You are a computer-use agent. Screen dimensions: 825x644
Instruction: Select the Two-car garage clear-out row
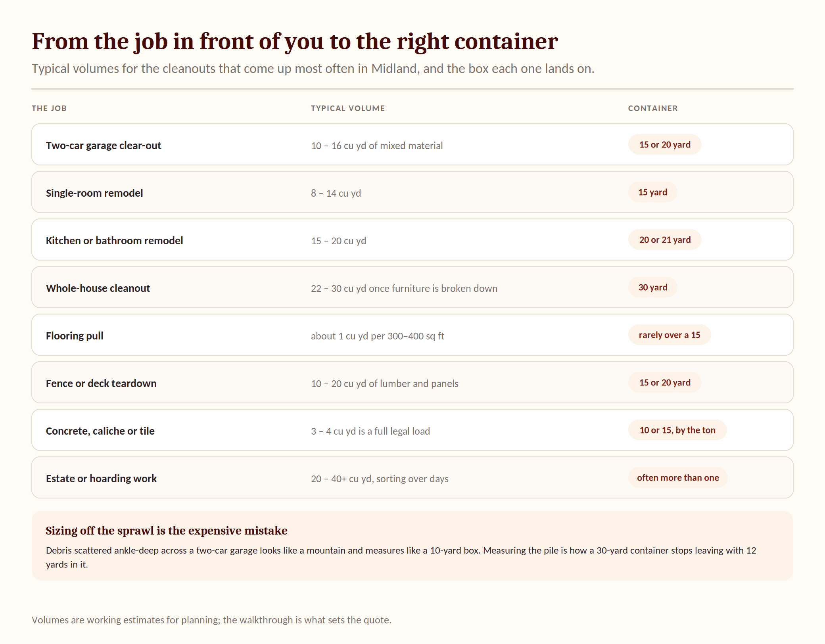coord(412,144)
